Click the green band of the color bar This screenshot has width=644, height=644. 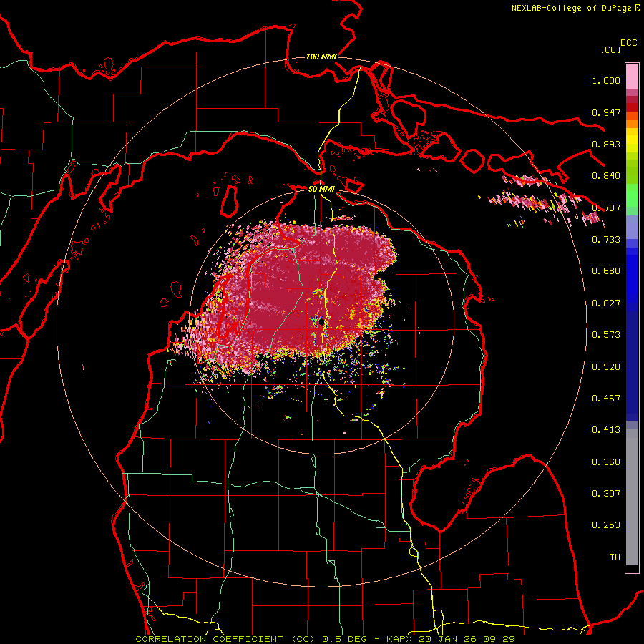pyautogui.click(x=632, y=195)
